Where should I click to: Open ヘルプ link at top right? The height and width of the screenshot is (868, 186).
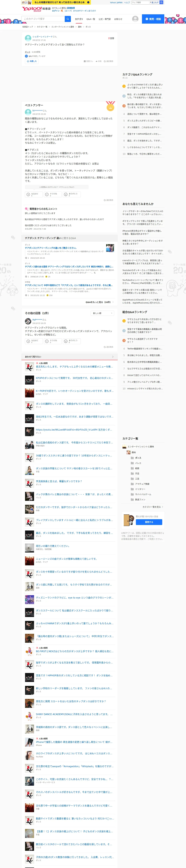pyautogui.click(x=127, y=2)
